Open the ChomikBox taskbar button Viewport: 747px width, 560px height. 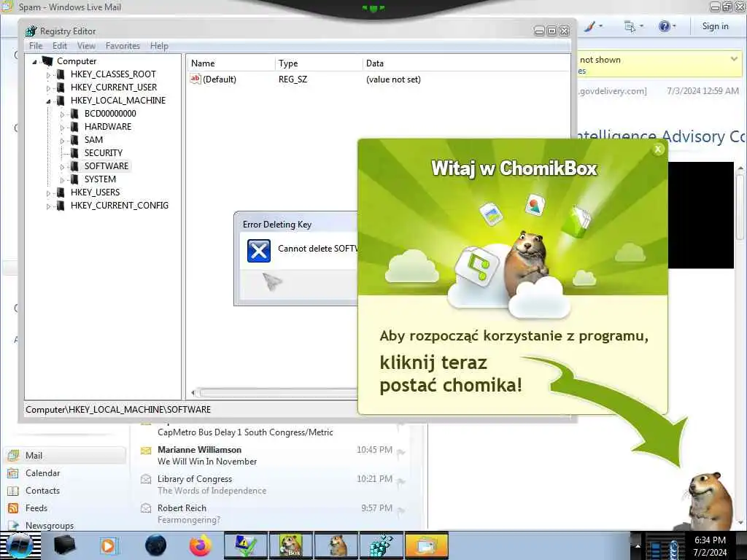tap(290, 545)
